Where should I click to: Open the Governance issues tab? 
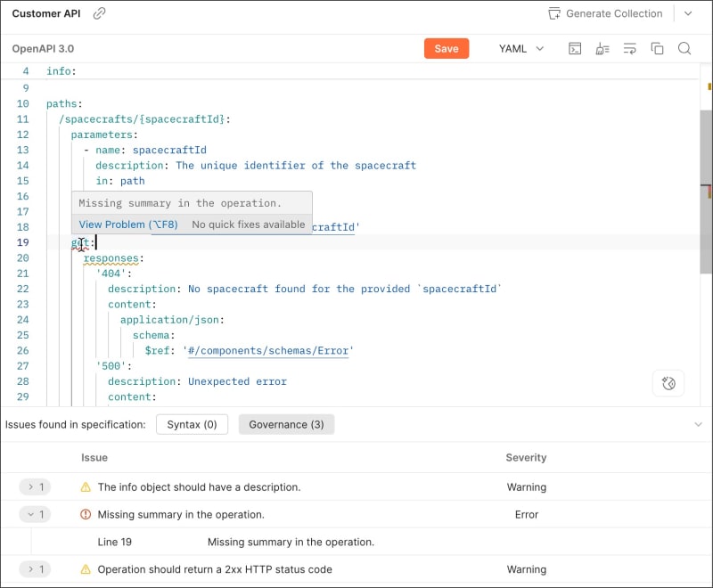[286, 424]
